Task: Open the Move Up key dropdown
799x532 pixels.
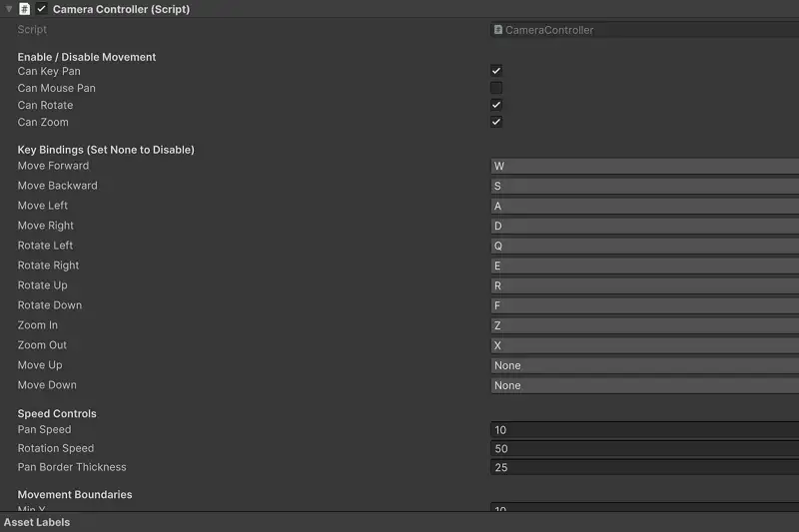Action: pyautogui.click(x=644, y=365)
